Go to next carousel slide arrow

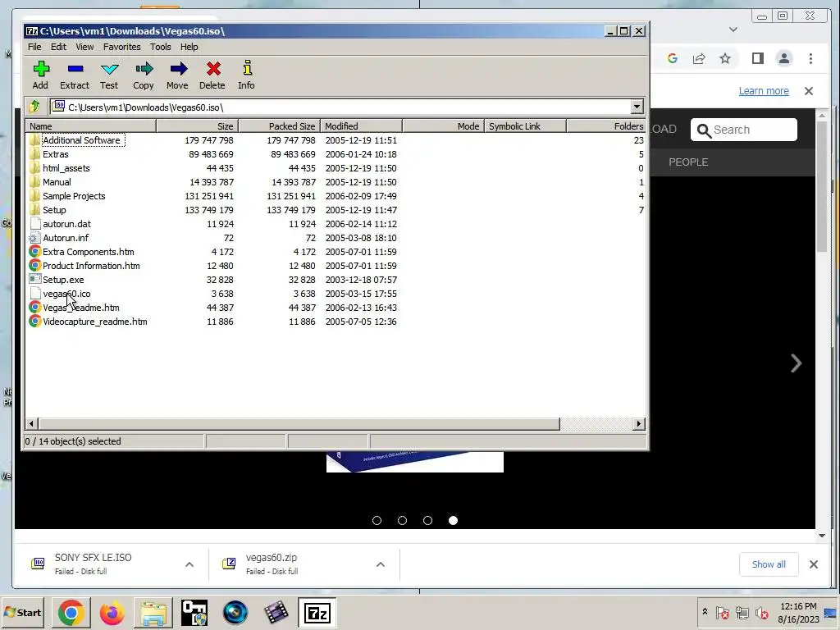796,363
